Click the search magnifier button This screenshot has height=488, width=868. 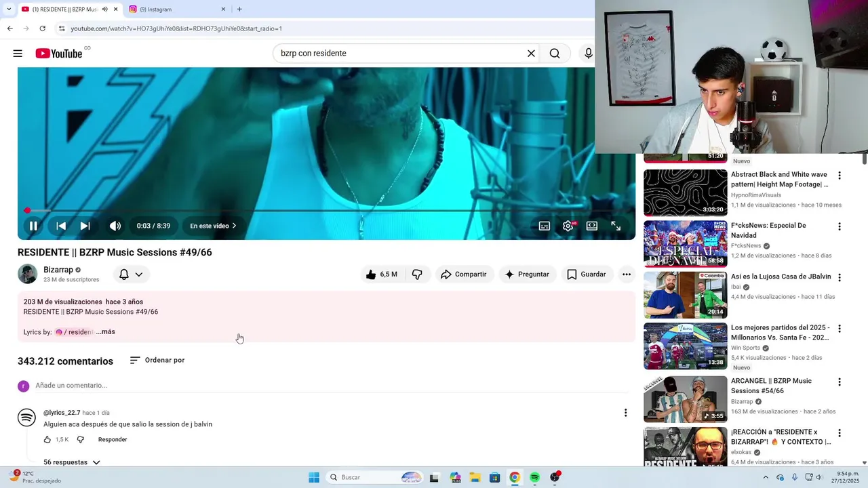pos(555,54)
